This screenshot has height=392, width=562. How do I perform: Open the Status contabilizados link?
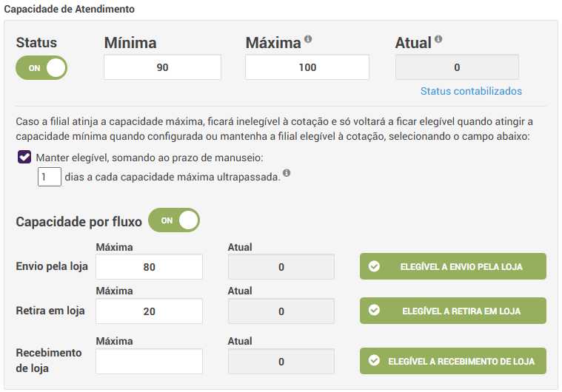tap(471, 91)
